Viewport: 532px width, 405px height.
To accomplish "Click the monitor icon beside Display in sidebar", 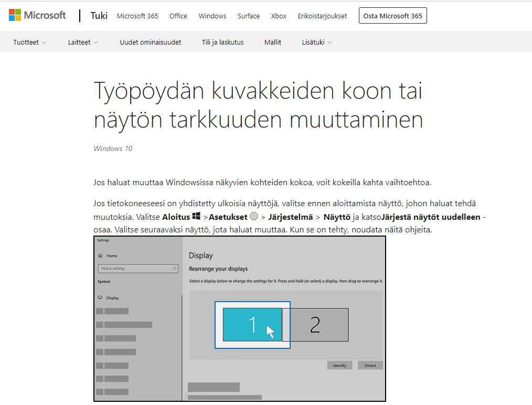I will (100, 297).
